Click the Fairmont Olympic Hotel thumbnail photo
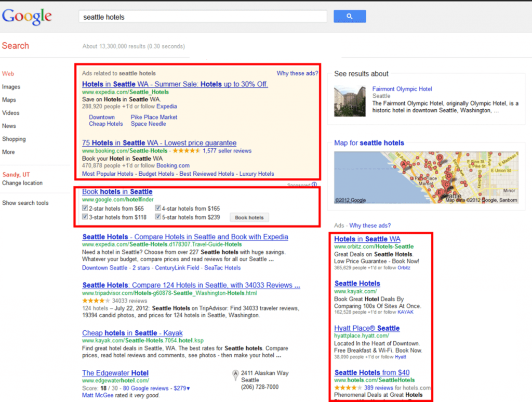Image resolution: width=532 pixels, height=402 pixels. click(x=350, y=101)
